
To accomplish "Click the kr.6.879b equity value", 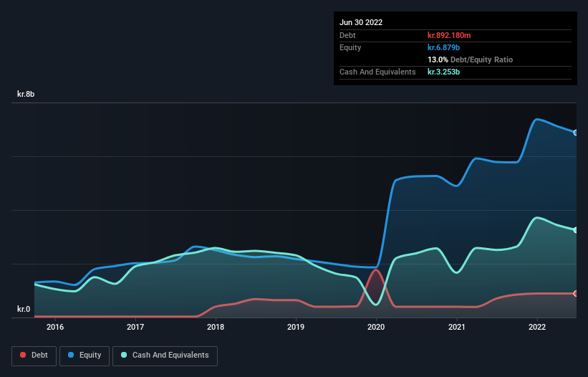I will [x=443, y=47].
